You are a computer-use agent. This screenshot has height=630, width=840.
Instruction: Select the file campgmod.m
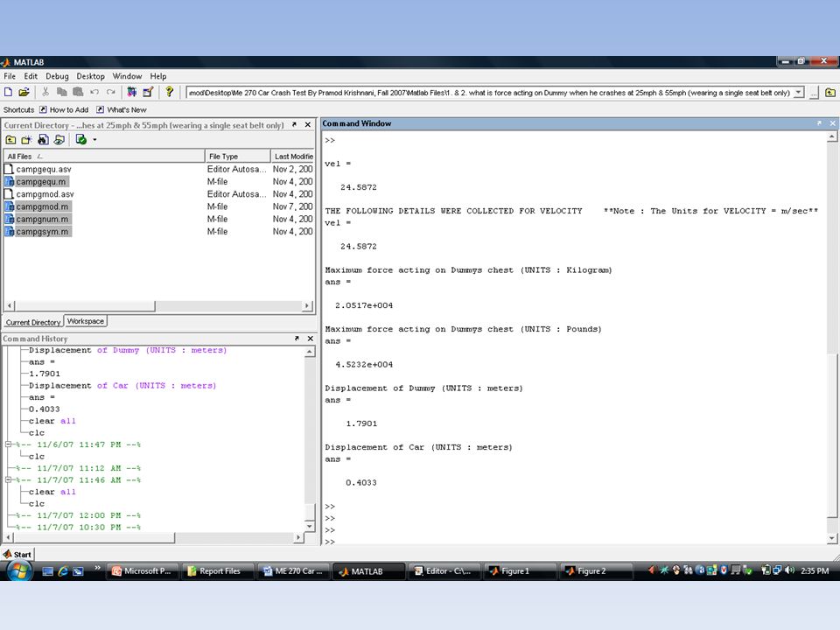[42, 206]
